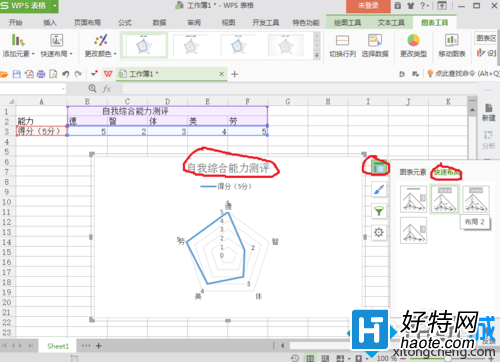Viewport: 500px width, 362px height.
Task: Click the red WPS home icon
Action: click(x=108, y=74)
